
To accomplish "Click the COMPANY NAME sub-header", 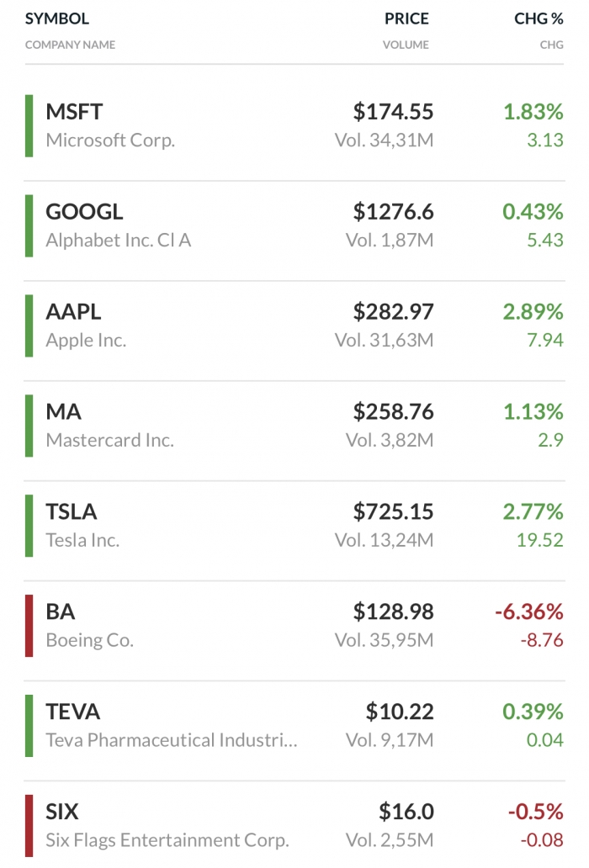I will 70,45.
